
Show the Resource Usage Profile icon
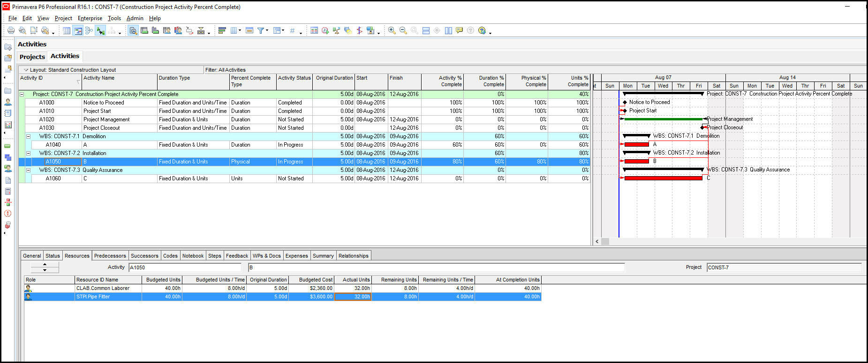[x=178, y=30]
